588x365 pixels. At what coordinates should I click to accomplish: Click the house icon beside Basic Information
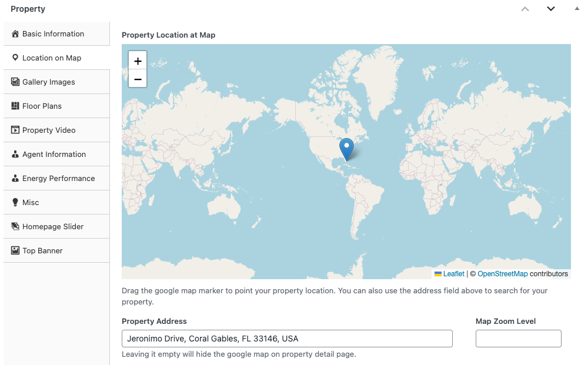14,34
